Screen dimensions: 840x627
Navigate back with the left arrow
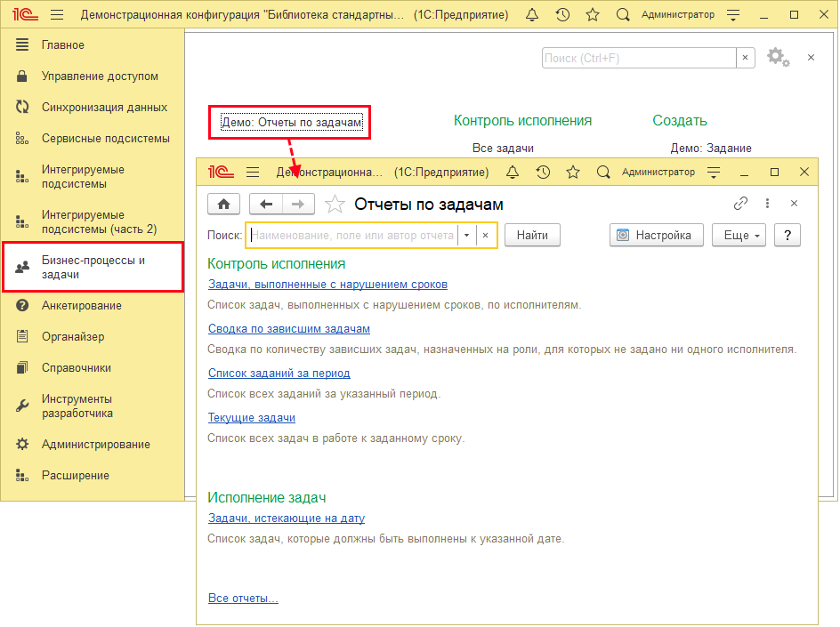(x=266, y=204)
